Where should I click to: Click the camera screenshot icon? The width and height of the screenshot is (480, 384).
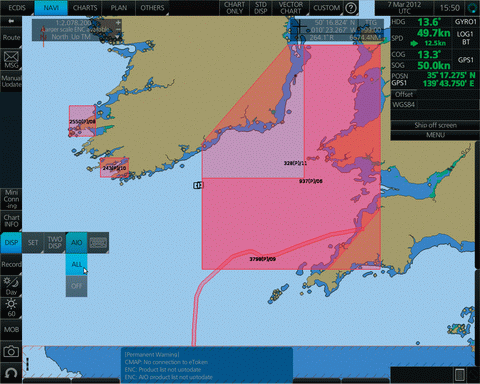11,352
